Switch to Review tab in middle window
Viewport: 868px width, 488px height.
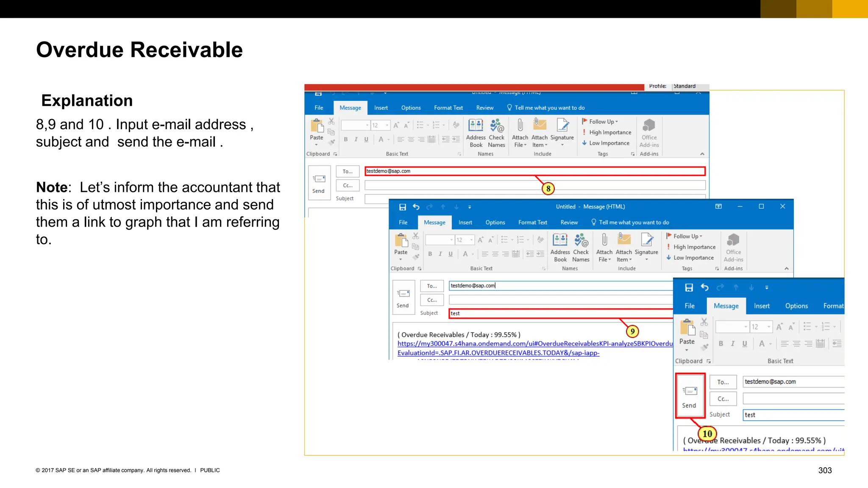(x=569, y=222)
